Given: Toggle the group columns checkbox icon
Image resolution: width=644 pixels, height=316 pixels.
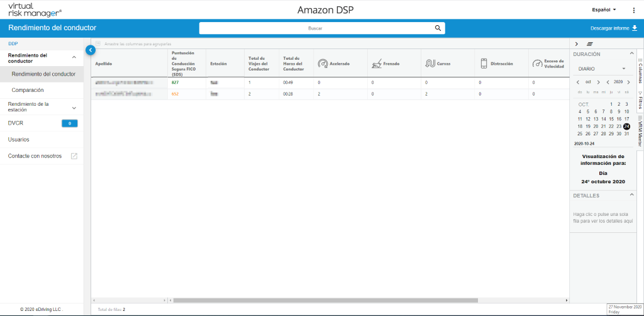Looking at the screenshot, I should [x=97, y=43].
